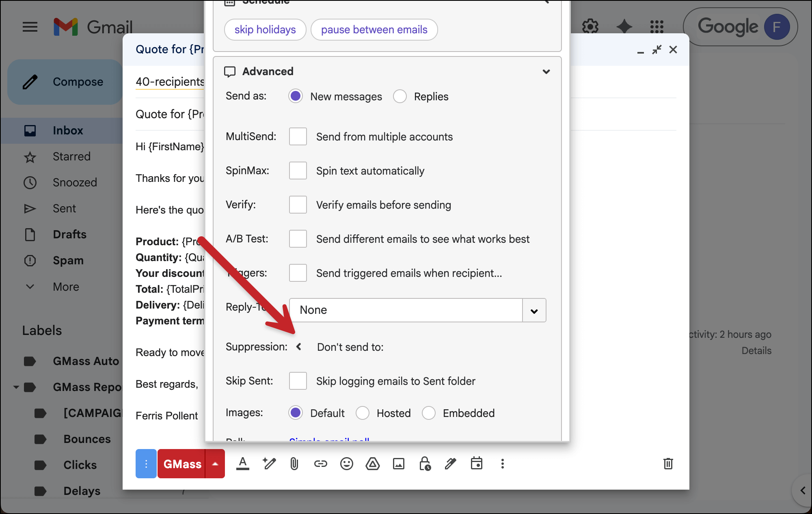Expand the Suppression Don't send to list
Viewport: 812px width, 514px height.
[299, 347]
